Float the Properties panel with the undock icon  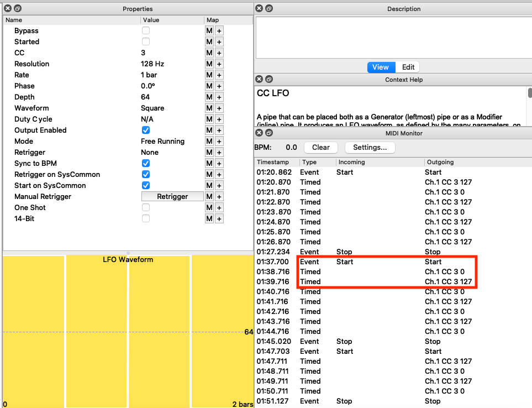click(x=18, y=8)
